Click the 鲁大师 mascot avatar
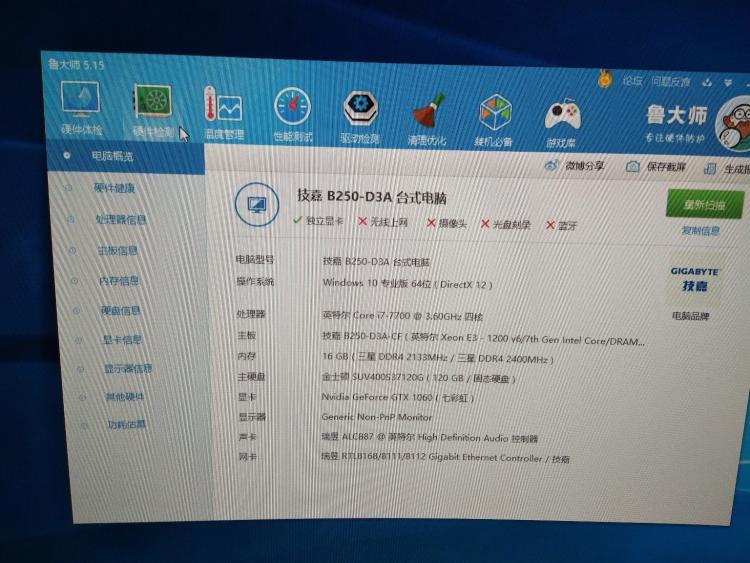This screenshot has width=750, height=563. pos(734,123)
